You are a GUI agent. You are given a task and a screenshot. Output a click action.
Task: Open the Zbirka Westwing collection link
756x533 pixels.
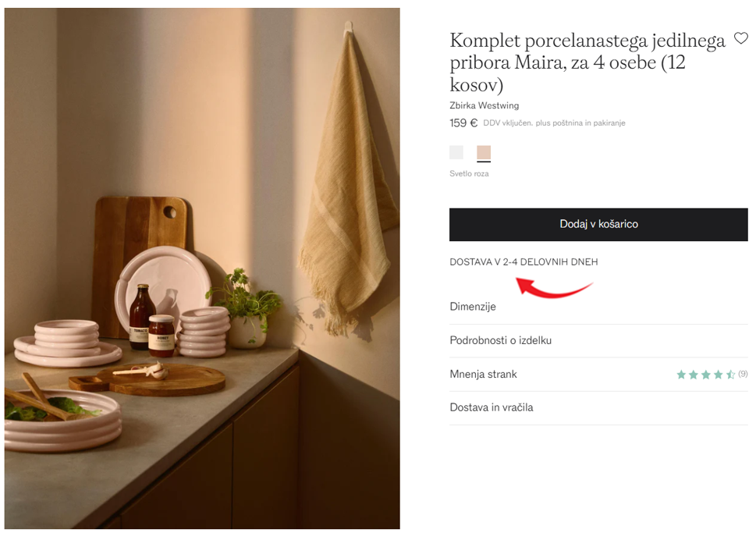pos(484,105)
